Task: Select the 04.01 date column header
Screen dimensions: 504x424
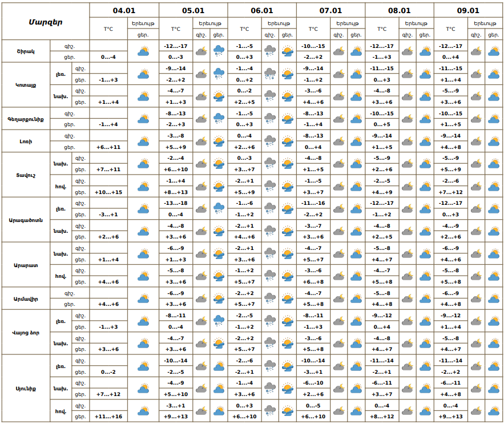Action: [x=124, y=10]
